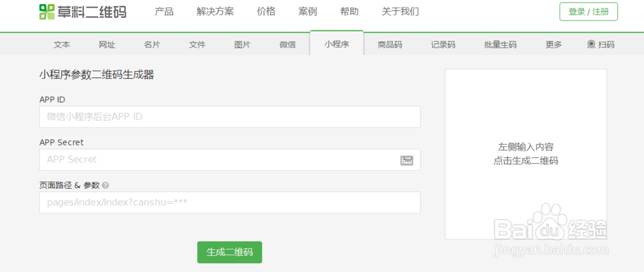Go to the 价格 page
The image size is (644, 272).
pos(266,12)
